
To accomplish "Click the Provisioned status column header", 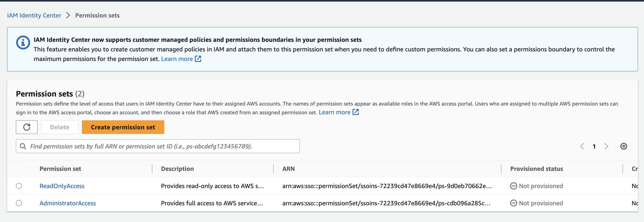I will click(x=536, y=169).
